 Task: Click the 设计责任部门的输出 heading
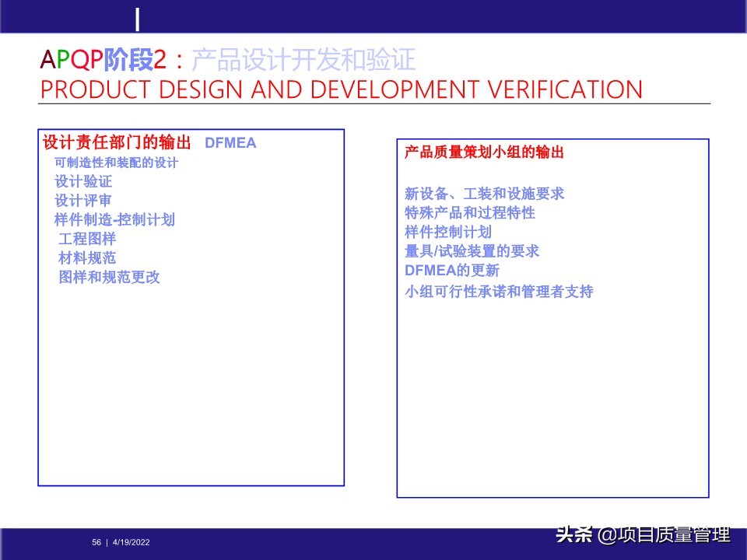click(x=111, y=143)
